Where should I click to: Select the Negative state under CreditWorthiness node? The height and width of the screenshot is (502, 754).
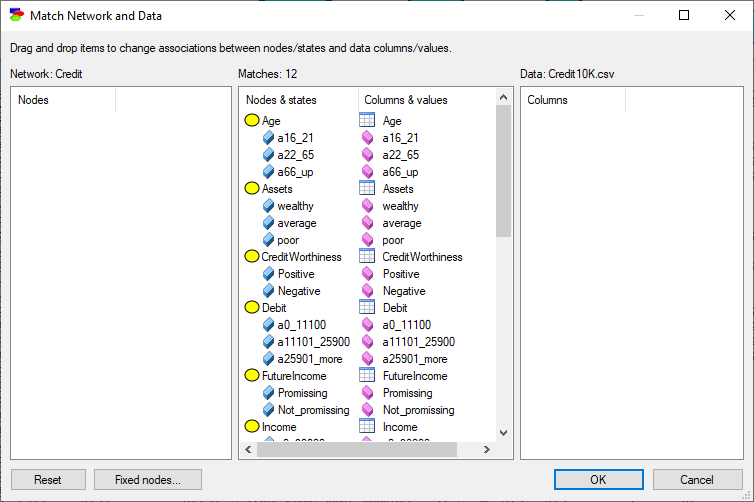pyautogui.click(x=299, y=291)
